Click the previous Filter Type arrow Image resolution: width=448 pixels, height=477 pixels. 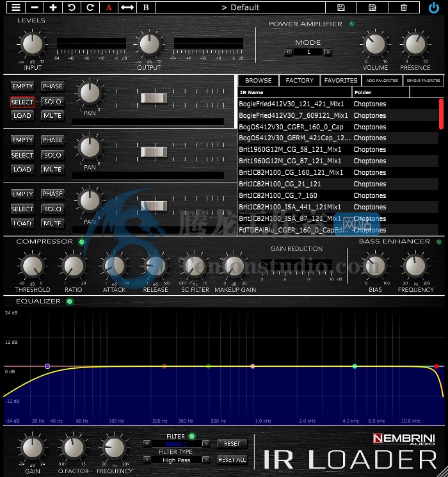coord(147,459)
